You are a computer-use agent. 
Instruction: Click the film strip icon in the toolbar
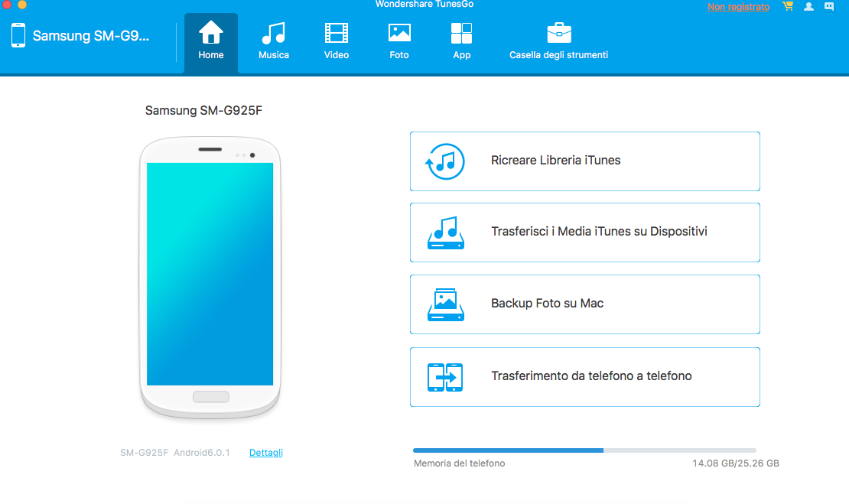tap(337, 33)
